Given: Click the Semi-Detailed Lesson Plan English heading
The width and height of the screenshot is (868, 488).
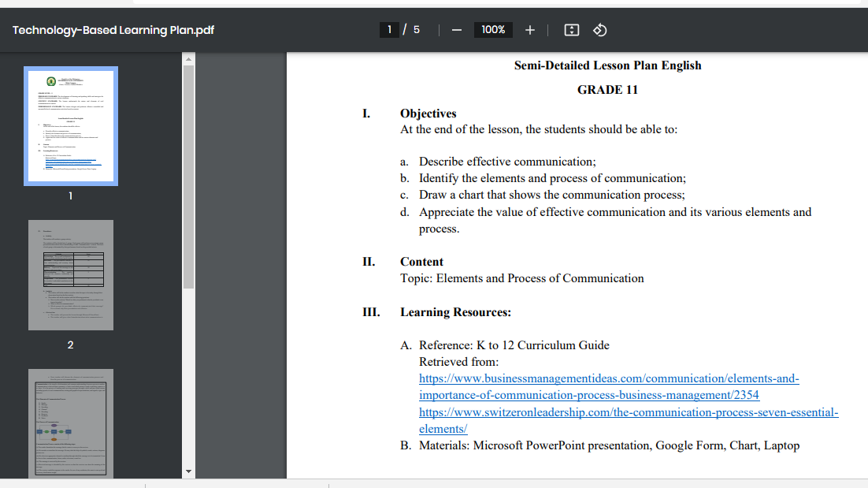Looking at the screenshot, I should point(607,65).
